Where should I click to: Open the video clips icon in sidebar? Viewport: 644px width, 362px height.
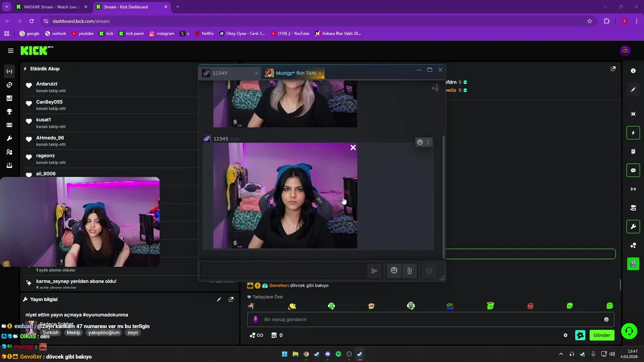(x=9, y=125)
